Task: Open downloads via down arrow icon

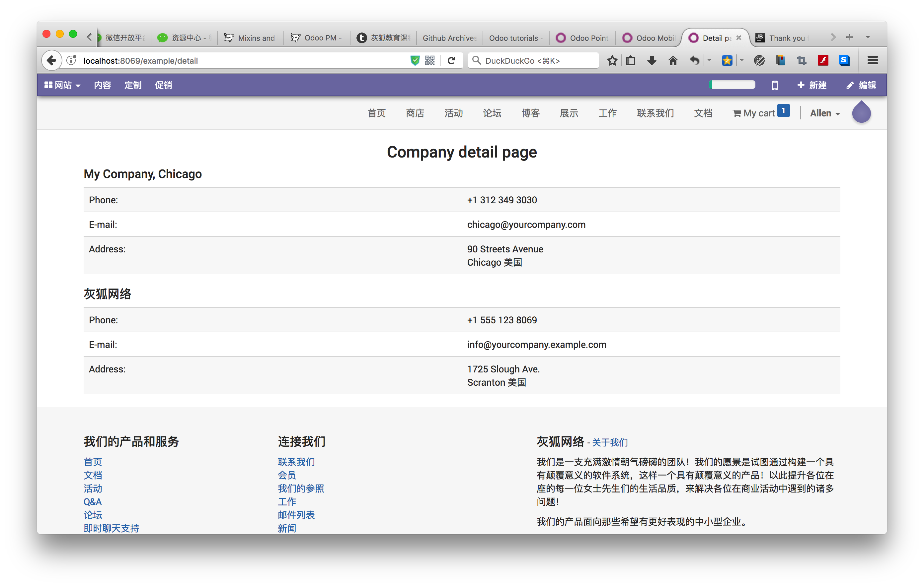Action: click(x=652, y=61)
